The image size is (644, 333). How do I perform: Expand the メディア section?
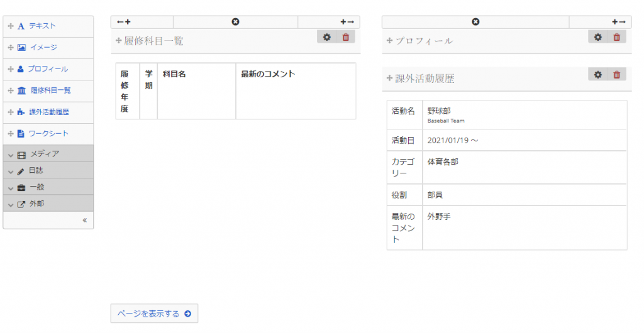tap(48, 154)
